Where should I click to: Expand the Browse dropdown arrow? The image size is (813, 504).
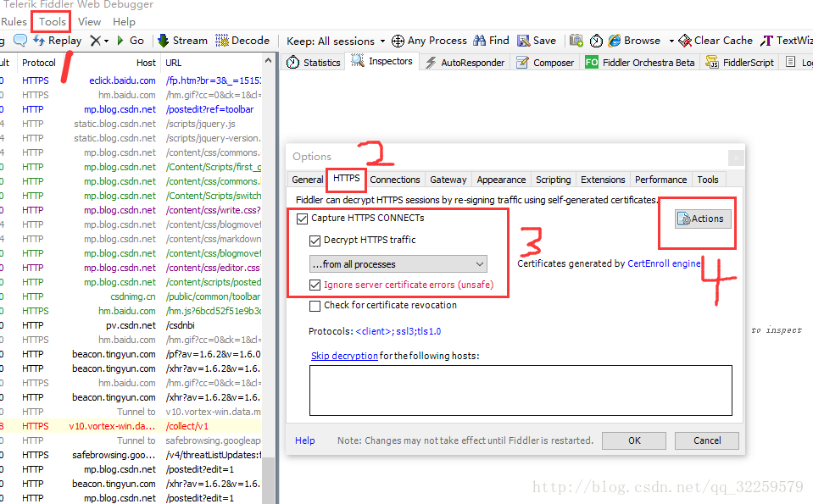click(671, 41)
